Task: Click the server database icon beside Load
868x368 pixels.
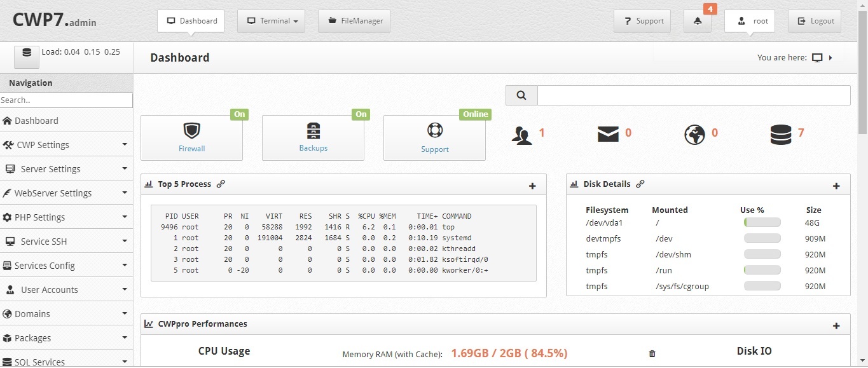Action: [27, 57]
